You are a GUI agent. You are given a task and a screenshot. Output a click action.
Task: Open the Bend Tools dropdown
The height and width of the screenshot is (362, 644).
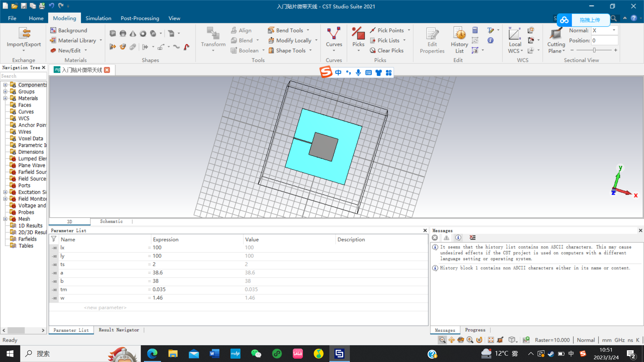coord(308,30)
